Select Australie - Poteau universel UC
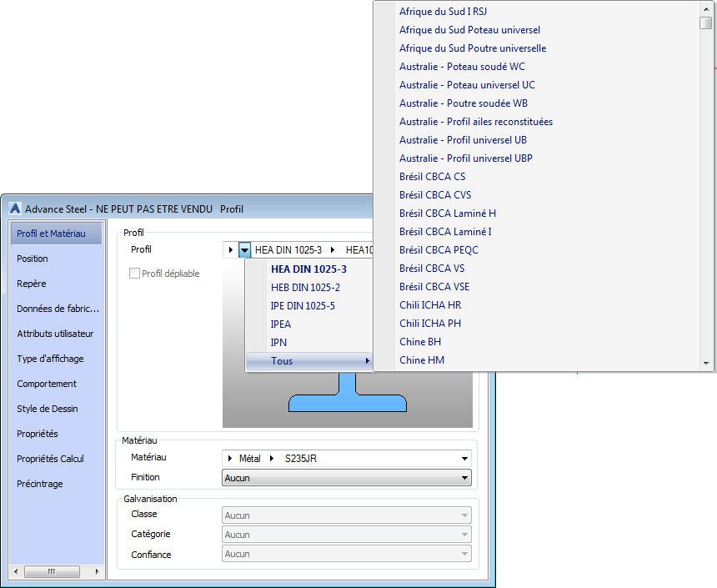The image size is (717, 588). tap(468, 84)
